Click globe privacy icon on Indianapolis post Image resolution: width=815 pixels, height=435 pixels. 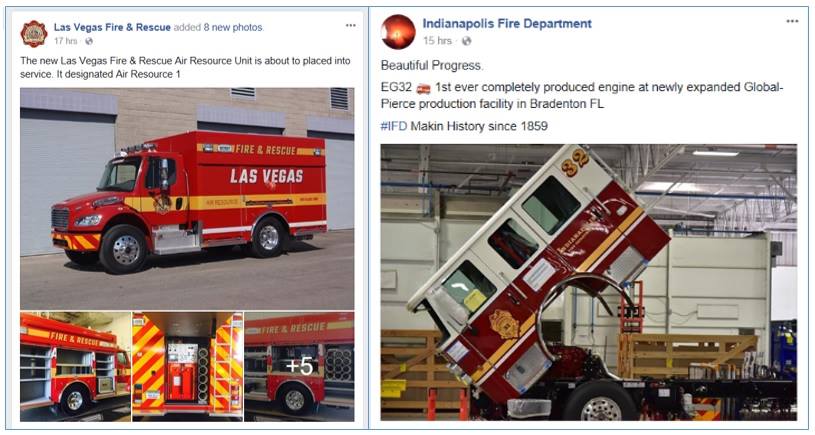point(466,41)
